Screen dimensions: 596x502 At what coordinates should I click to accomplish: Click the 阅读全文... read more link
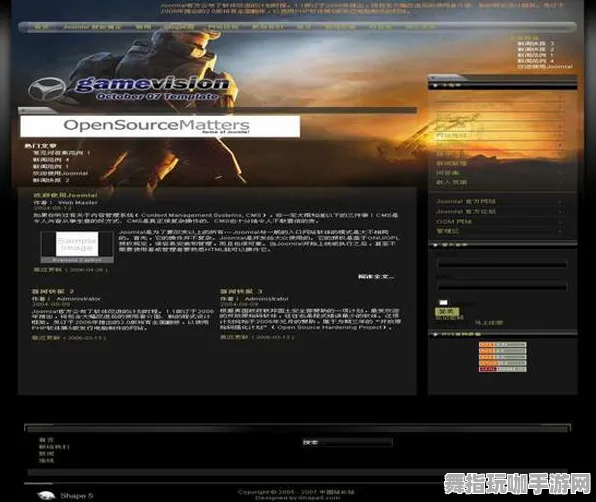(x=376, y=276)
